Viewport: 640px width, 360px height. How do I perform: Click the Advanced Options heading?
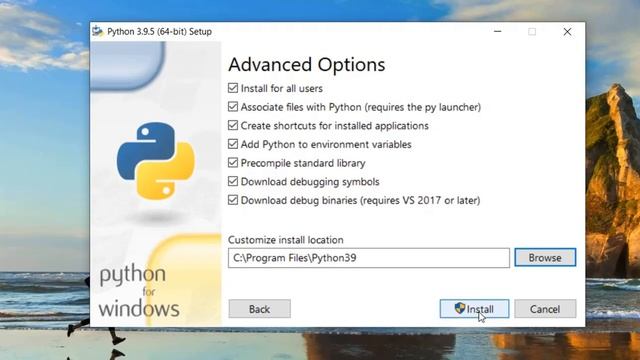307,64
